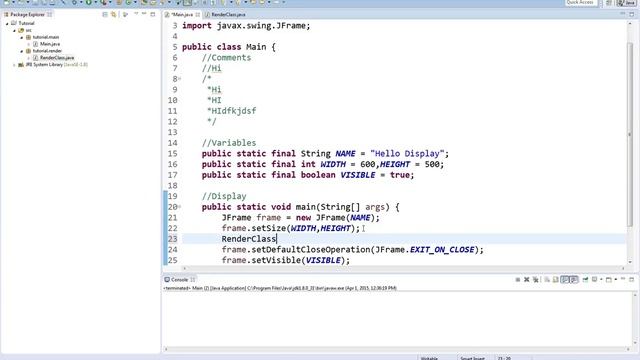
Task: Toggle show console when standard error changes
Action: [574, 280]
